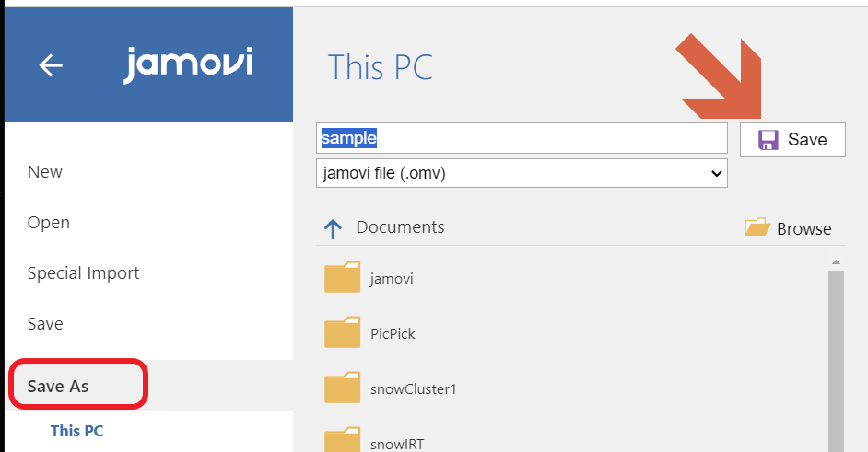Select Open in the side menu

[x=49, y=223]
